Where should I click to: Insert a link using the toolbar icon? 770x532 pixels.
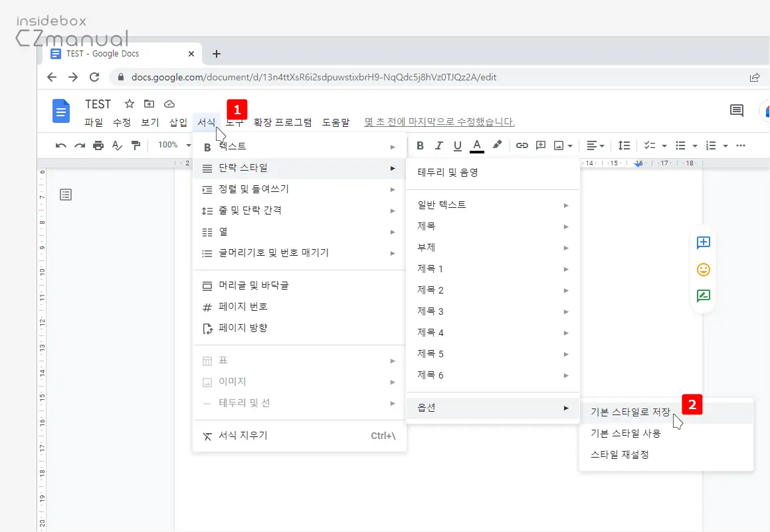click(x=522, y=145)
